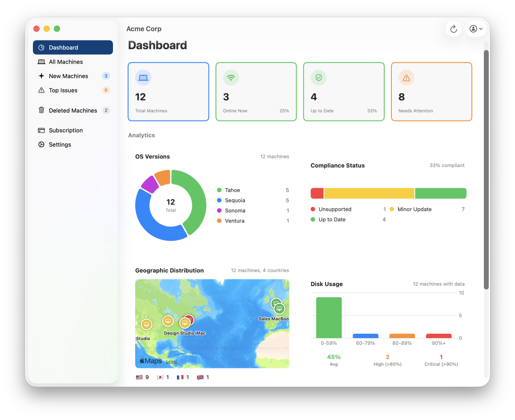
Task: Click the red map pin near the East Coast
Action: (x=191, y=318)
